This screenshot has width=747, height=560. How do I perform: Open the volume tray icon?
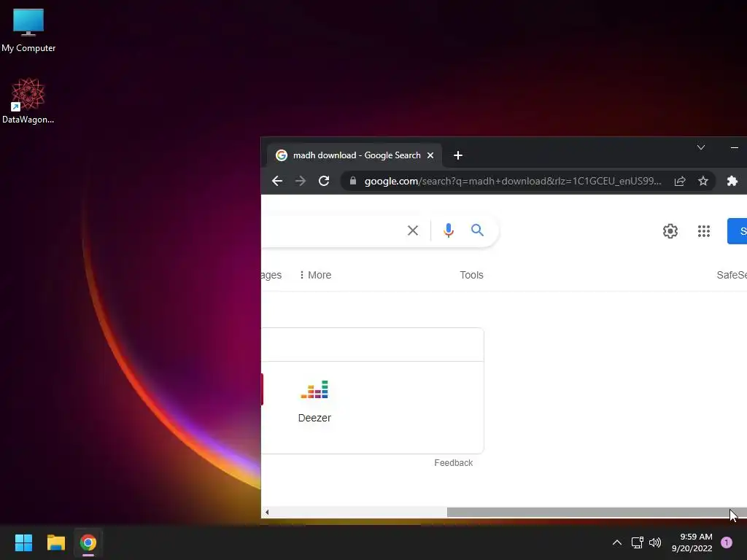[655, 542]
